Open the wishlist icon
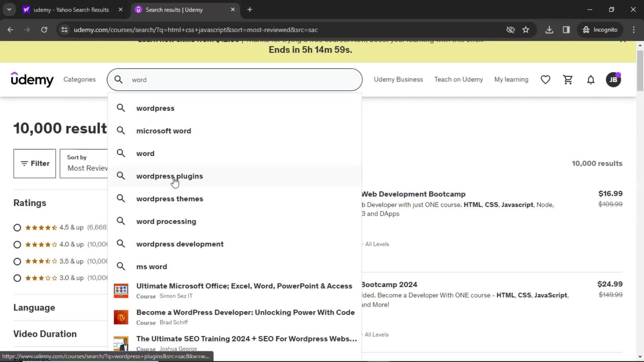The image size is (644, 362). click(546, 79)
